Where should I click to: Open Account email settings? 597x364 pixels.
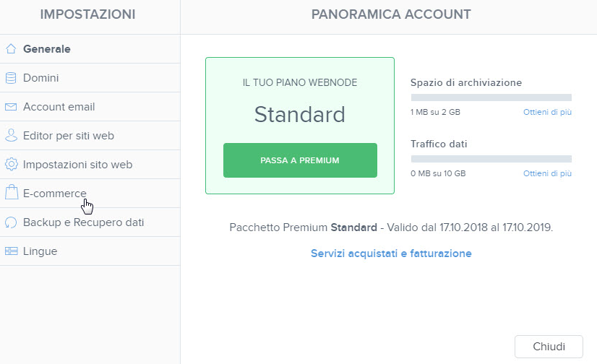tap(90, 107)
